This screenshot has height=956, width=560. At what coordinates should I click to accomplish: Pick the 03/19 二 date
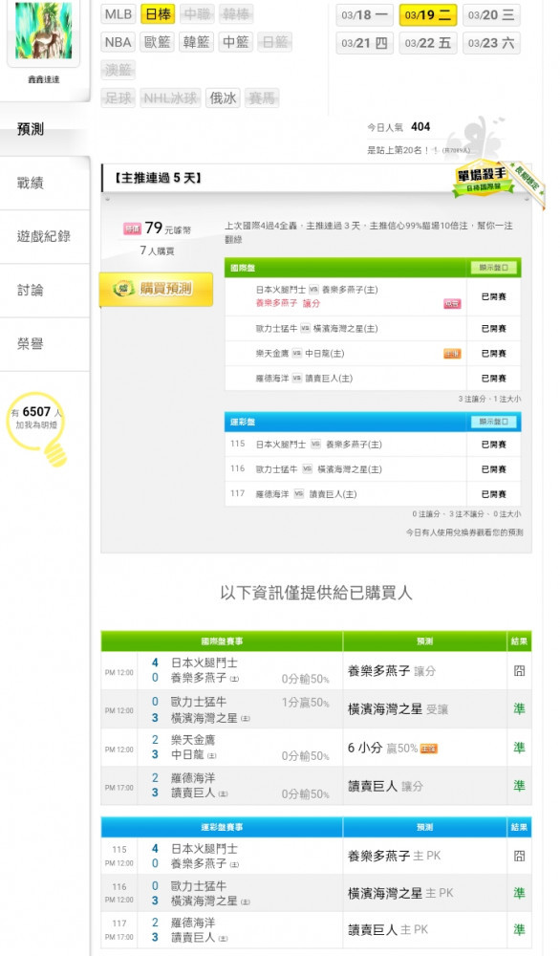point(428,15)
